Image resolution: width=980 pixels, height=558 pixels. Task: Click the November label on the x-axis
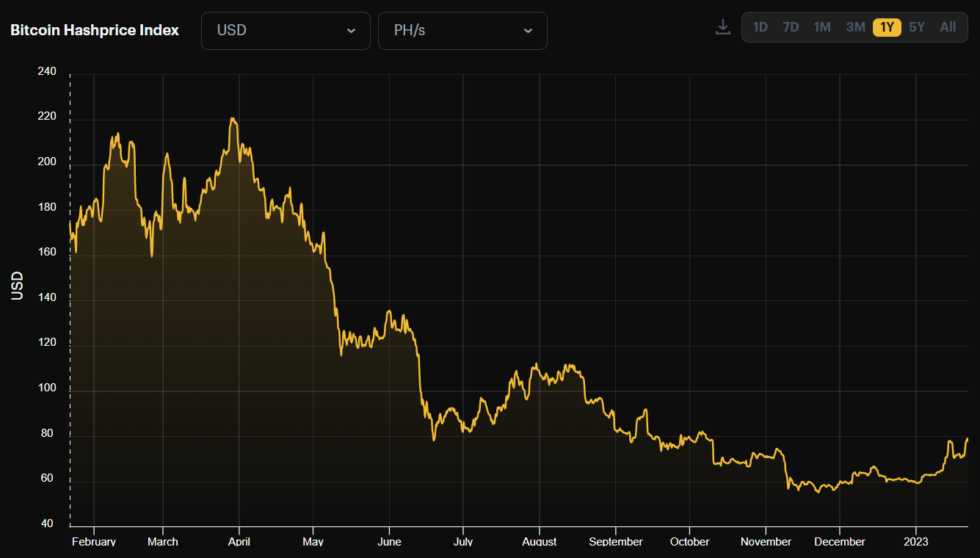[x=766, y=542]
